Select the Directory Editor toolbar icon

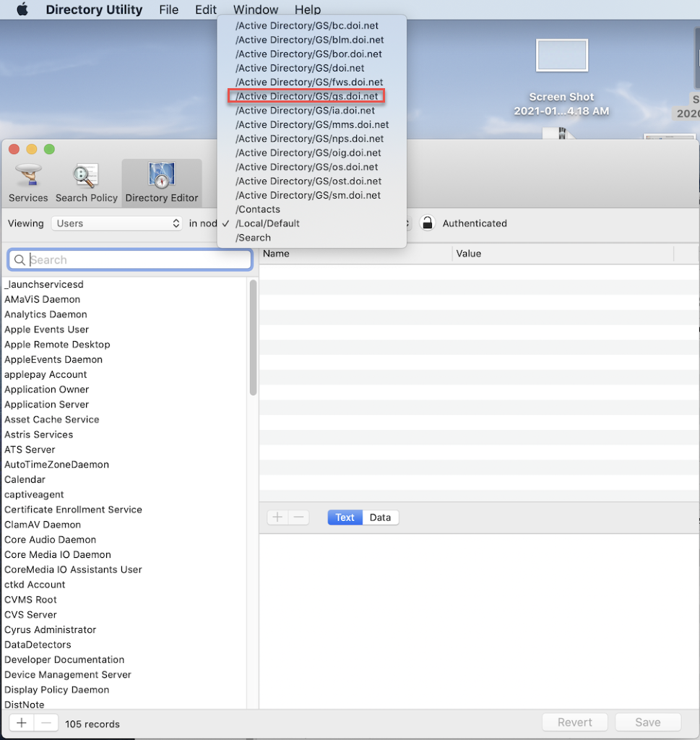click(162, 183)
